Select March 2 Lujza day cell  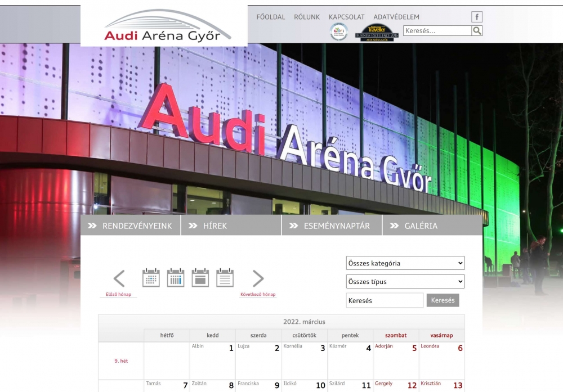258,361
